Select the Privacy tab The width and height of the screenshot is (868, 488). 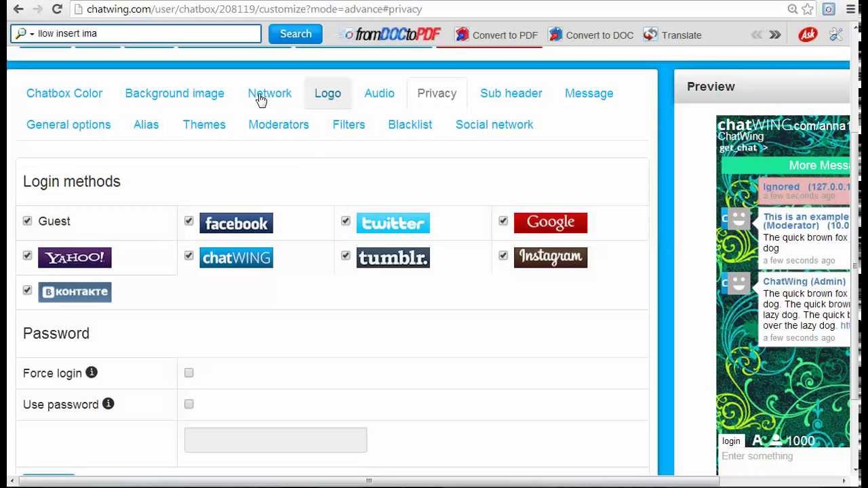[x=437, y=94]
